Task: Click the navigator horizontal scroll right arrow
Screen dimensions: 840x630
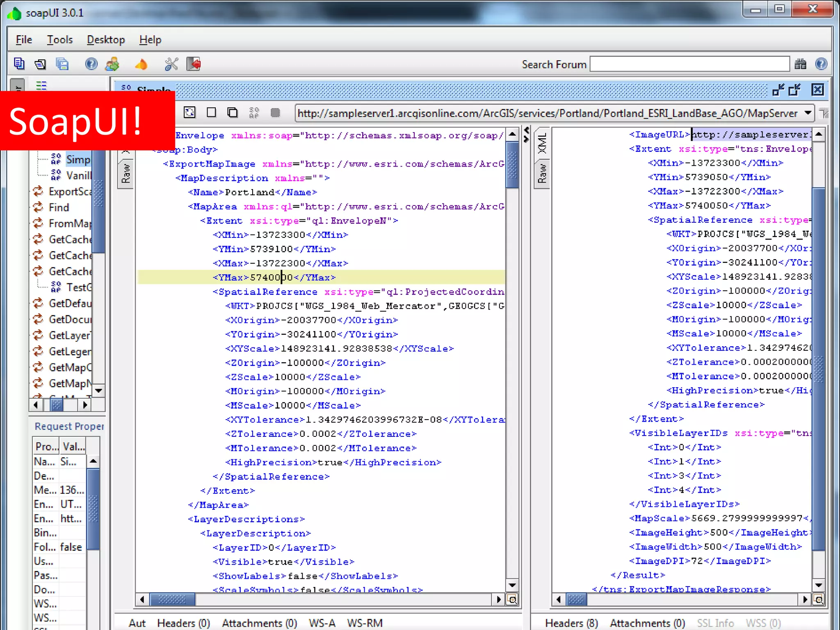Action: tap(85, 405)
